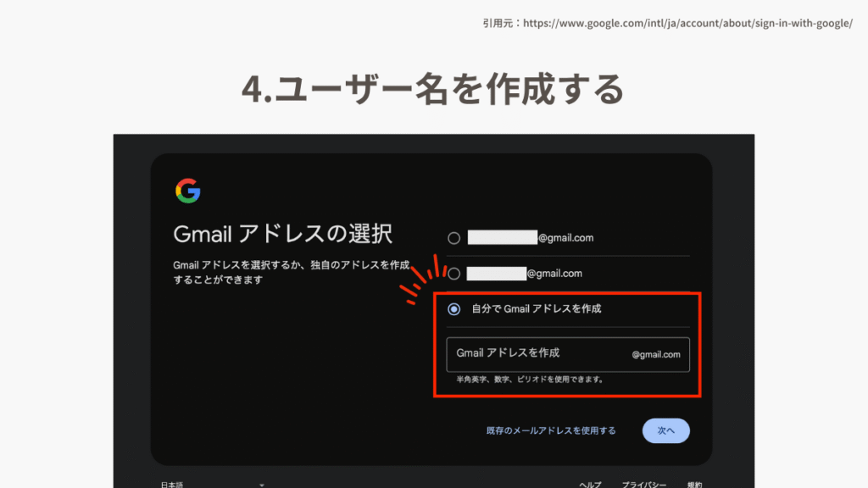Screen dimensions: 868x488
Task: Click the @gmail.com suffix inside the input field
Action: (x=656, y=355)
